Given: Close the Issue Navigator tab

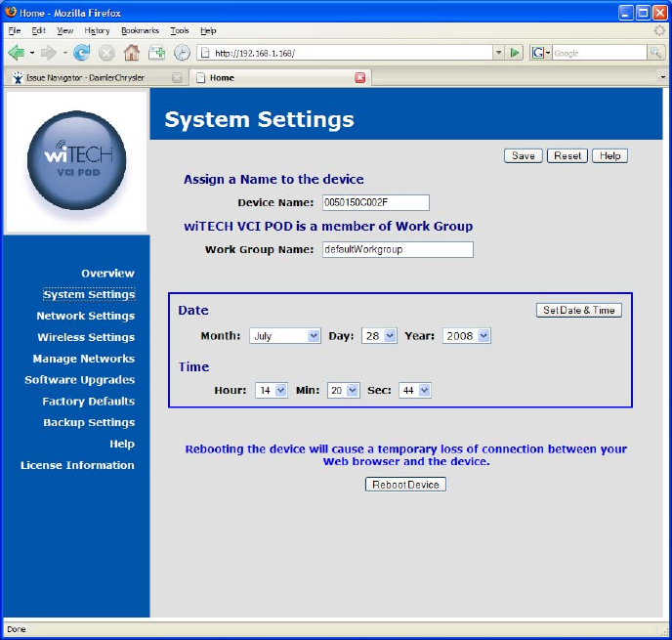Looking at the screenshot, I should (x=177, y=77).
